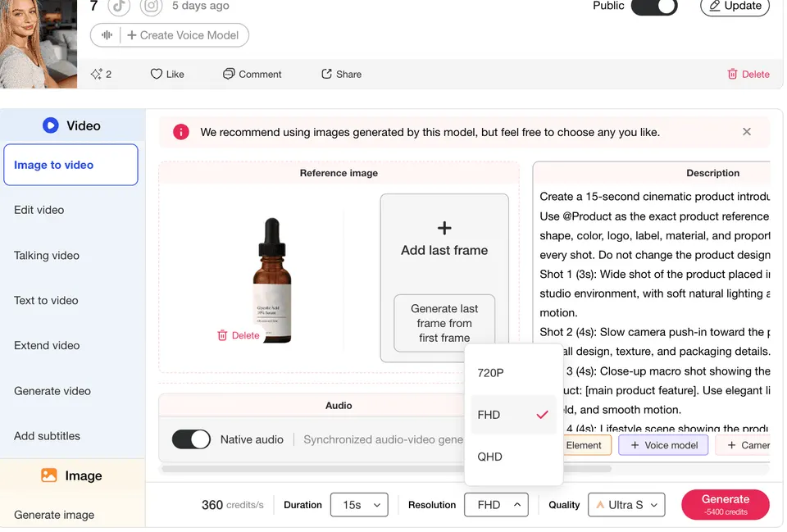
Task: Click the voice waveform icon
Action: 107,35
